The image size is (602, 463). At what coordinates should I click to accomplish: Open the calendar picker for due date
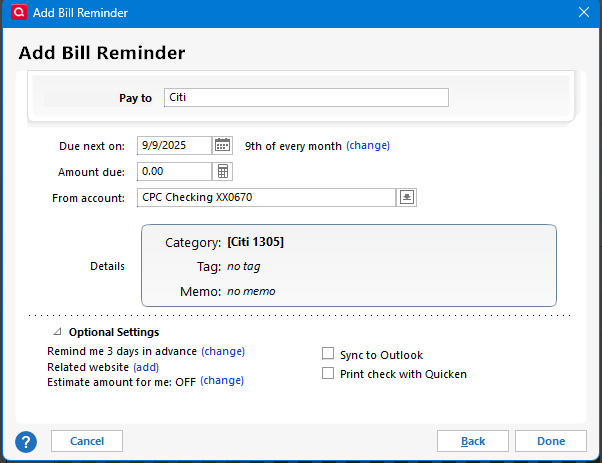coord(222,146)
